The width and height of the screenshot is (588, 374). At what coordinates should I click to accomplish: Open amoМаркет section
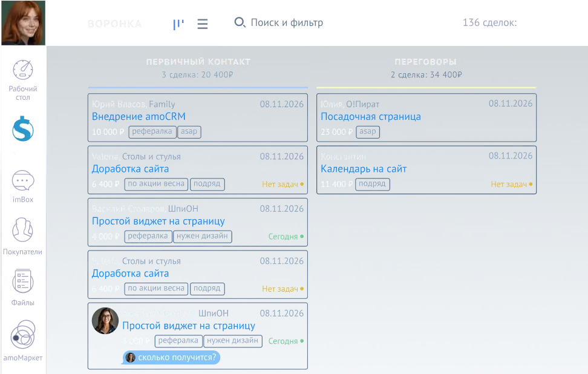pos(23,341)
